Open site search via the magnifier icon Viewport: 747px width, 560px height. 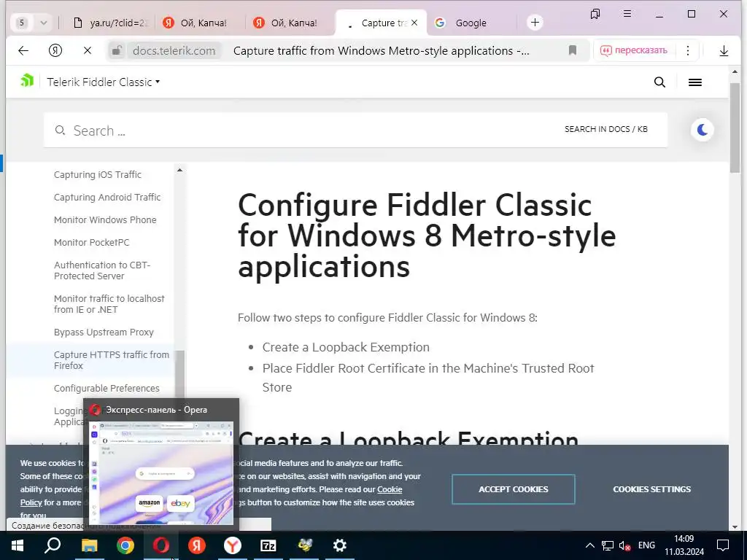click(x=659, y=82)
